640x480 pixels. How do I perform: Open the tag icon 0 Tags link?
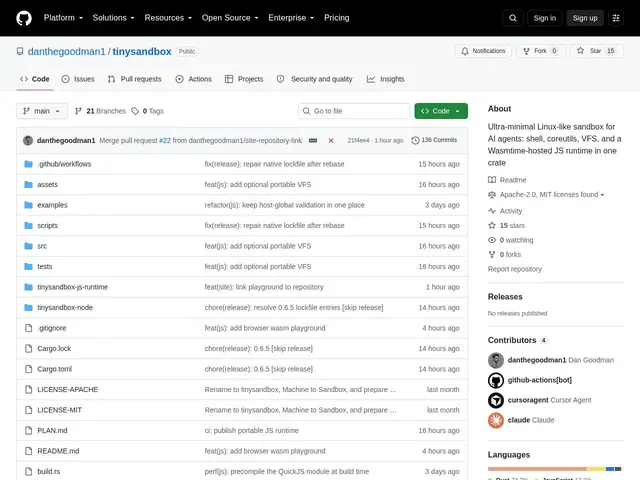click(147, 111)
